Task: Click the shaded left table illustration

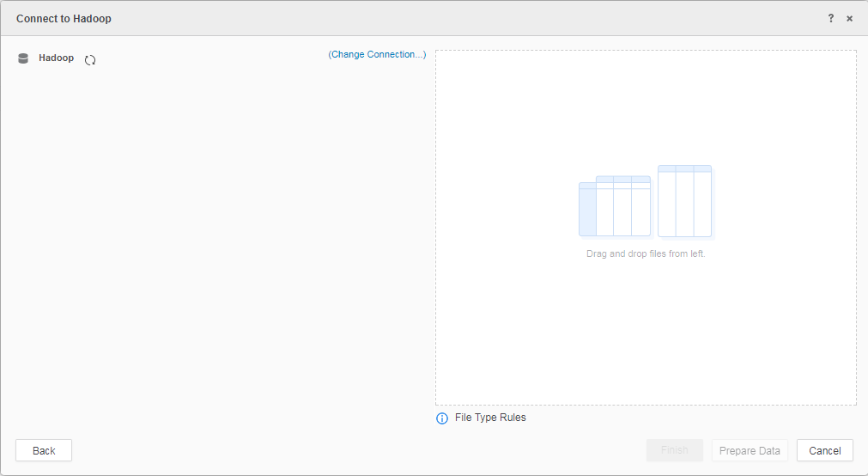Action: 586,209
